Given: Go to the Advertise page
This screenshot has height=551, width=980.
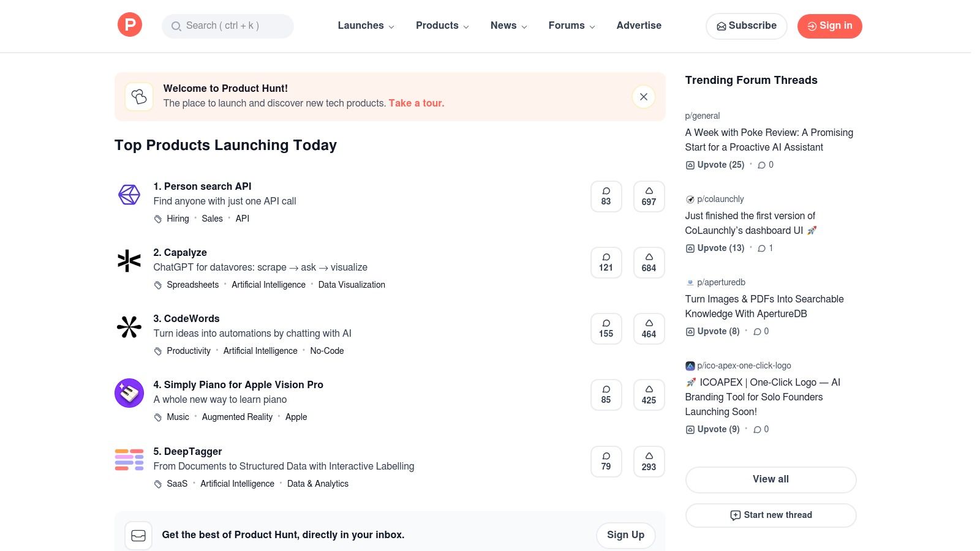Looking at the screenshot, I should (x=639, y=26).
